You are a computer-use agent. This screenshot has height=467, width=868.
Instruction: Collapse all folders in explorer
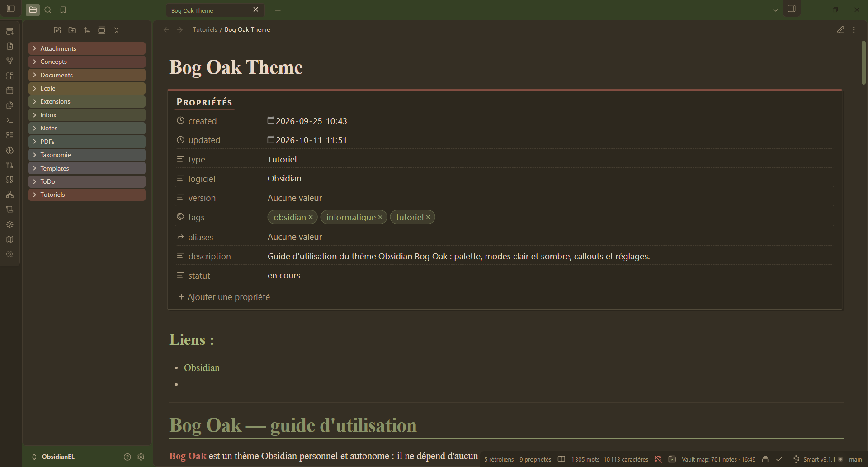pos(117,30)
